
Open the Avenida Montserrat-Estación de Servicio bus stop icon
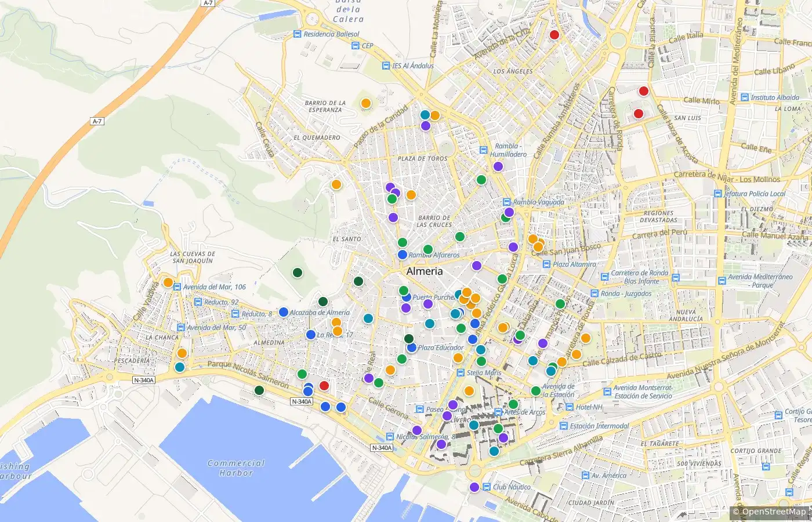pos(607,391)
